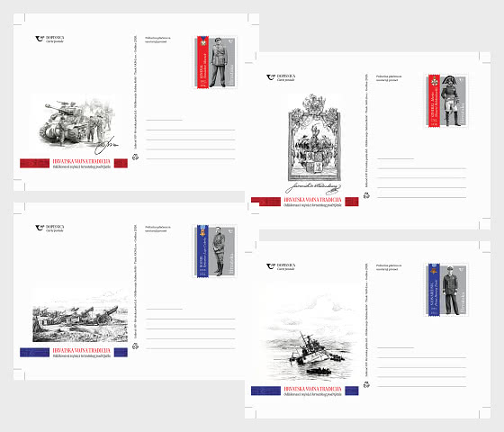Click the small red square on coat of arms postcard
504x432 pixels.
(x=352, y=202)
